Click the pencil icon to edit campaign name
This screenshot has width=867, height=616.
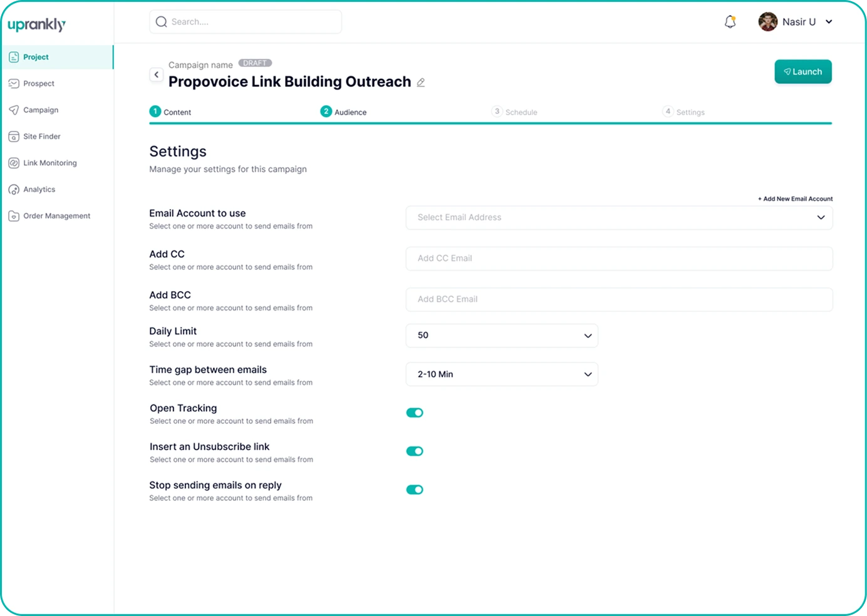421,83
